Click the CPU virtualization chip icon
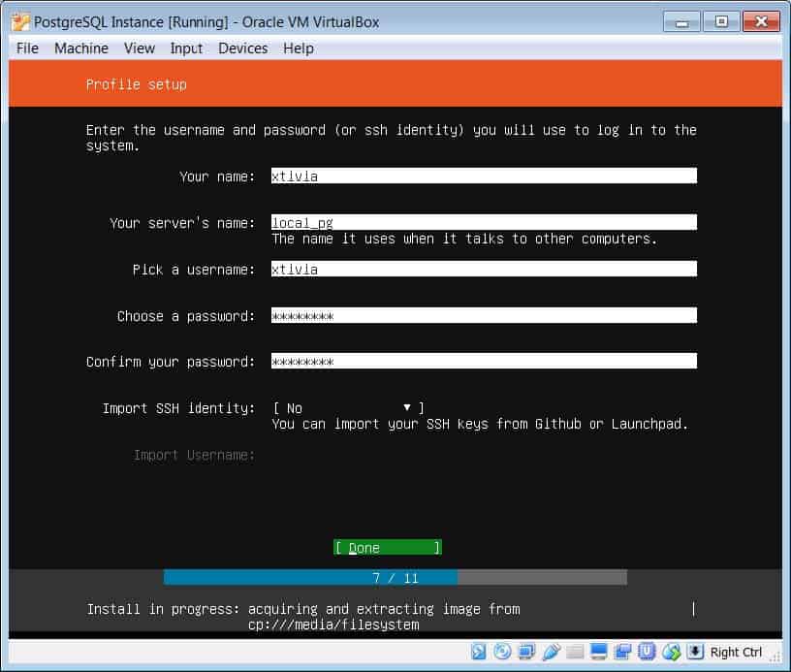Image resolution: width=791 pixels, height=672 pixels. pos(647,652)
